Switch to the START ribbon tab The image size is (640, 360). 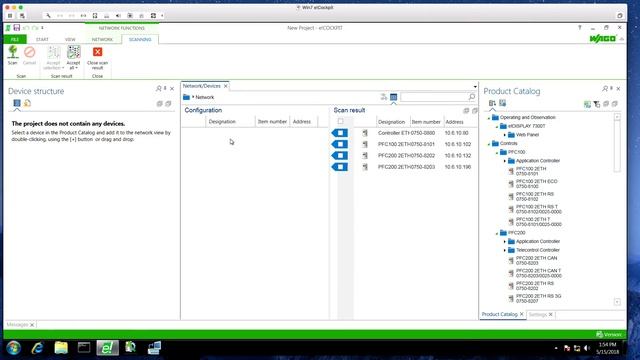42,39
